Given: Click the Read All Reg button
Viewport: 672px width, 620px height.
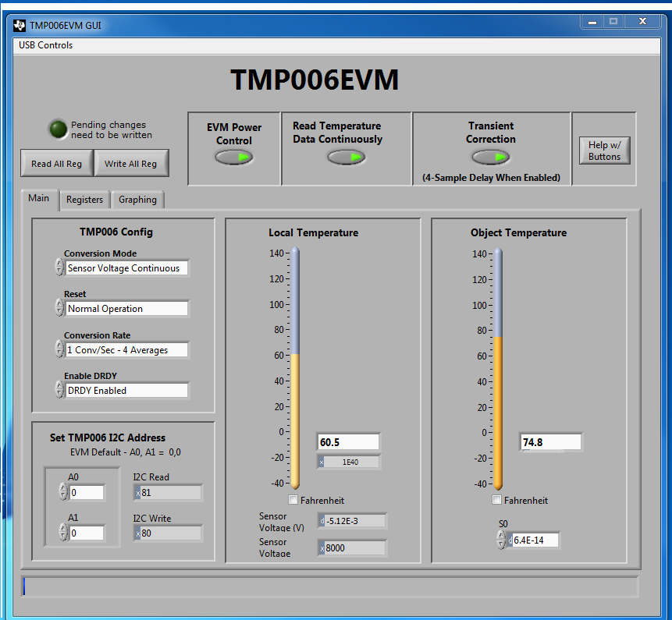Looking at the screenshot, I should click(x=56, y=164).
